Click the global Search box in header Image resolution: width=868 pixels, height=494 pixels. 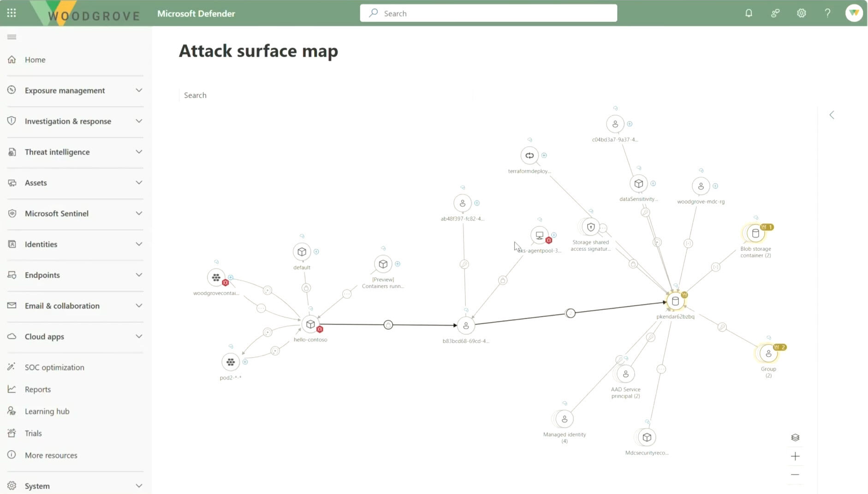point(488,13)
